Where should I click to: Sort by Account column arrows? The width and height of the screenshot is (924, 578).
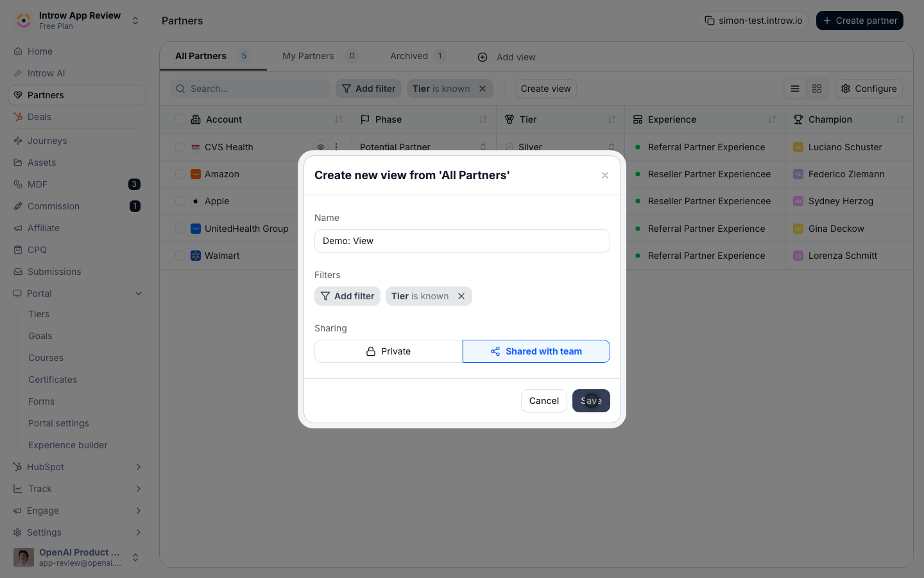click(339, 119)
